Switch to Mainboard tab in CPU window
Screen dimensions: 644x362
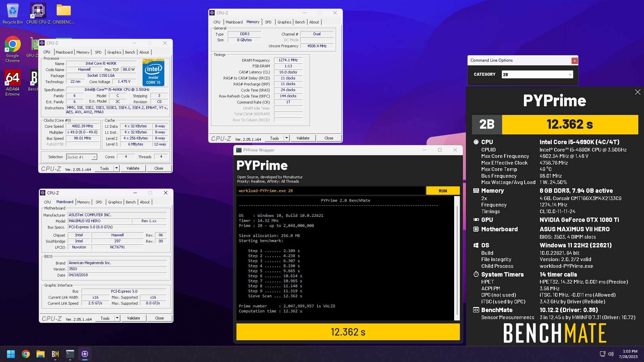64,52
